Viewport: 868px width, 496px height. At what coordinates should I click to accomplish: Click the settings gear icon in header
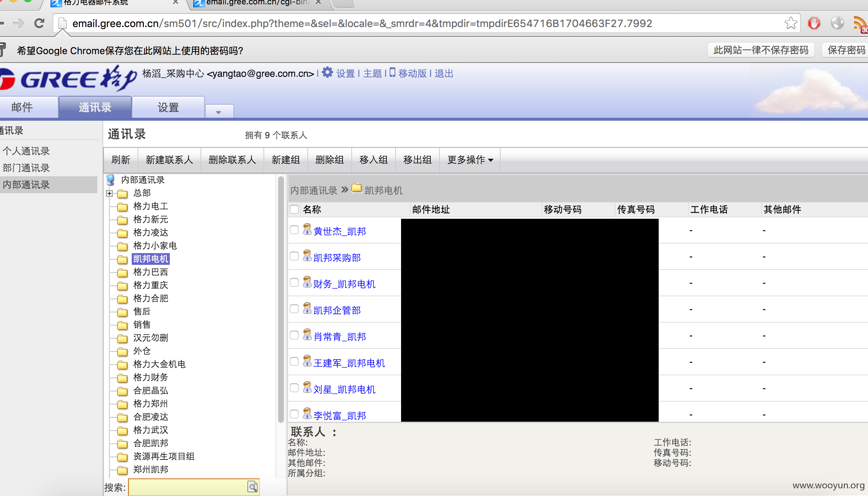point(328,72)
